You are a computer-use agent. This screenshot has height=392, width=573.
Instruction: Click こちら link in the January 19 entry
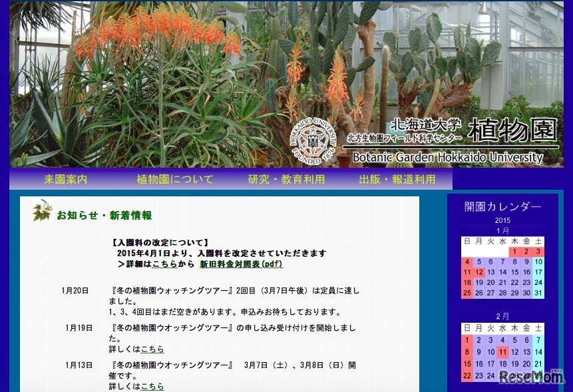(152, 349)
